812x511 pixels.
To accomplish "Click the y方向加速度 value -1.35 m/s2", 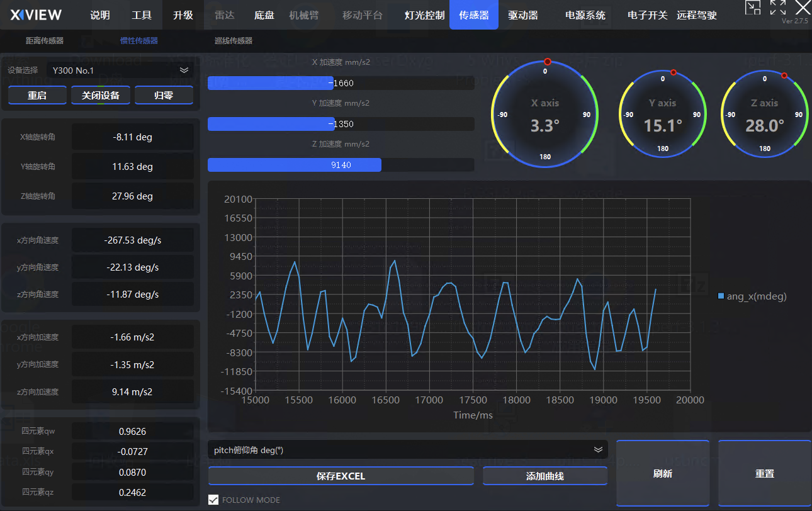I will (132, 364).
